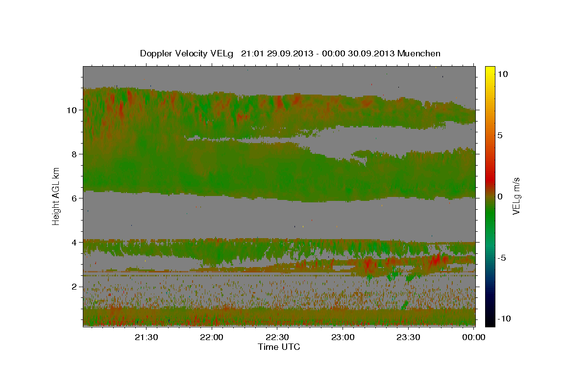Click the 00:00 time tick label
Image resolution: width=588 pixels, height=392 pixels.
pos(473,337)
